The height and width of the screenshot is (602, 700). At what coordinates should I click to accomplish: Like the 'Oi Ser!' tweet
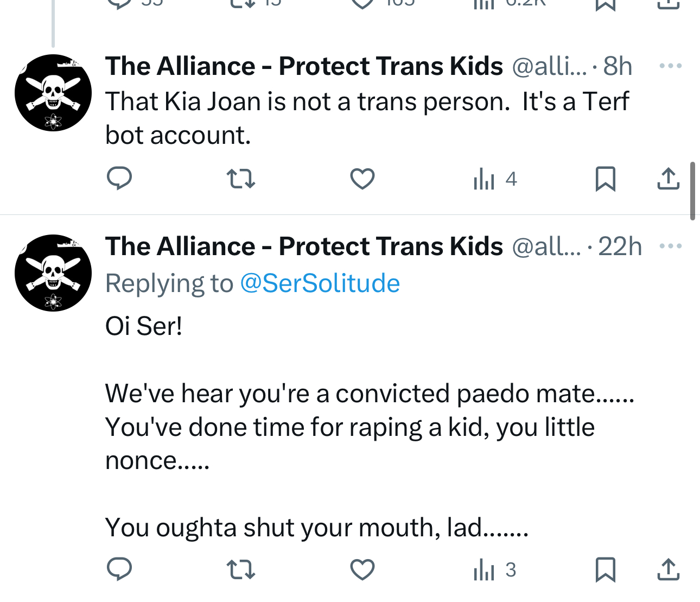(x=362, y=569)
